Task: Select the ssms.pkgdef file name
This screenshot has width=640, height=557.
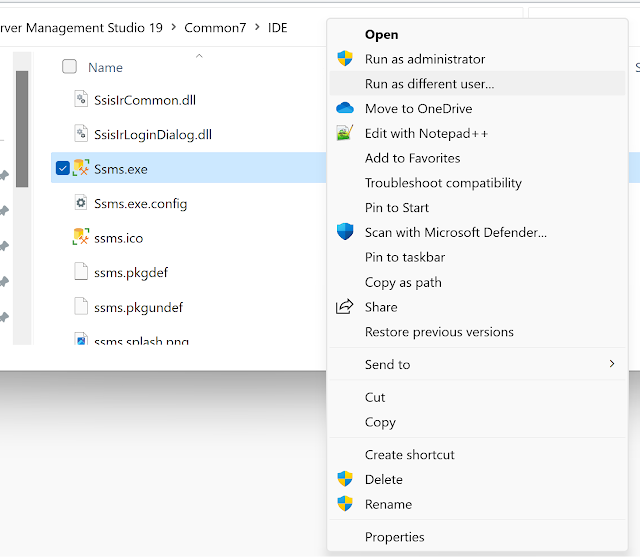Action: (x=131, y=273)
